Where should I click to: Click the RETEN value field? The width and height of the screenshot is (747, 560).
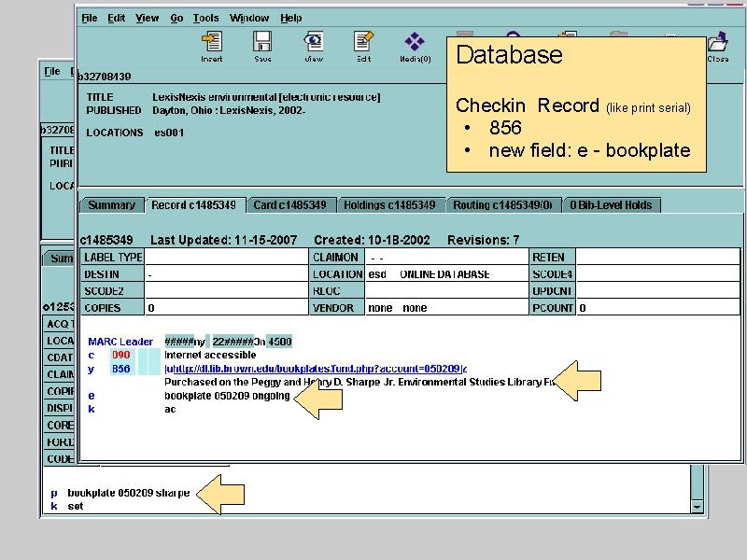tap(657, 258)
